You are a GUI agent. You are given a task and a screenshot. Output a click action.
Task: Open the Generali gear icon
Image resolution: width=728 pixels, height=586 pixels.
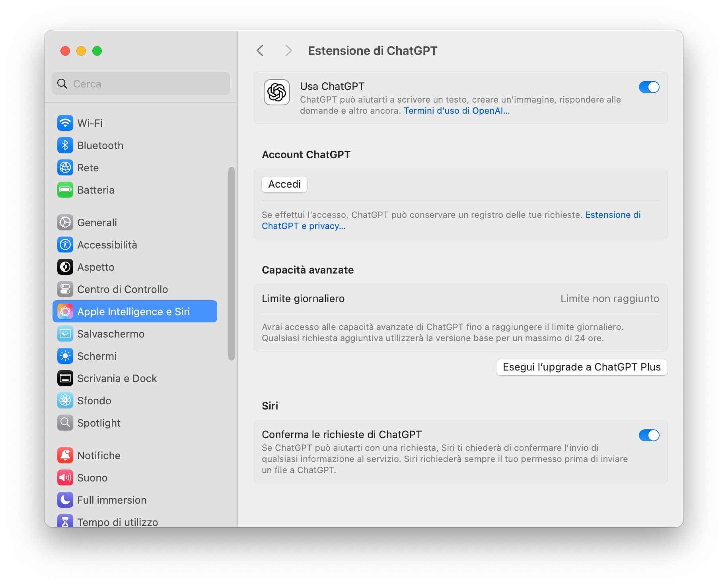[65, 223]
